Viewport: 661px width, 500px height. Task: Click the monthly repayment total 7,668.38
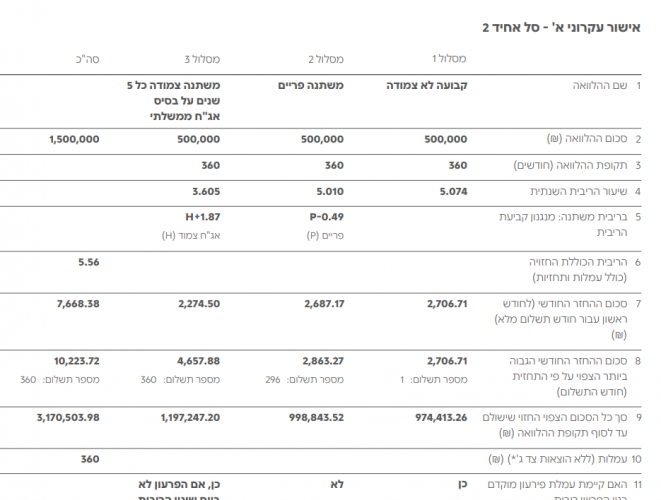click(x=77, y=304)
